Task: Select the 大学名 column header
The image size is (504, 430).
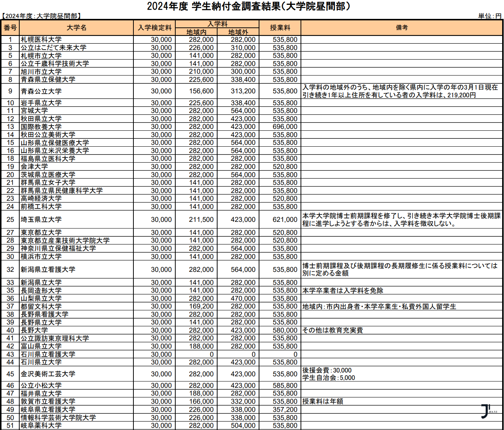Action: (76, 28)
